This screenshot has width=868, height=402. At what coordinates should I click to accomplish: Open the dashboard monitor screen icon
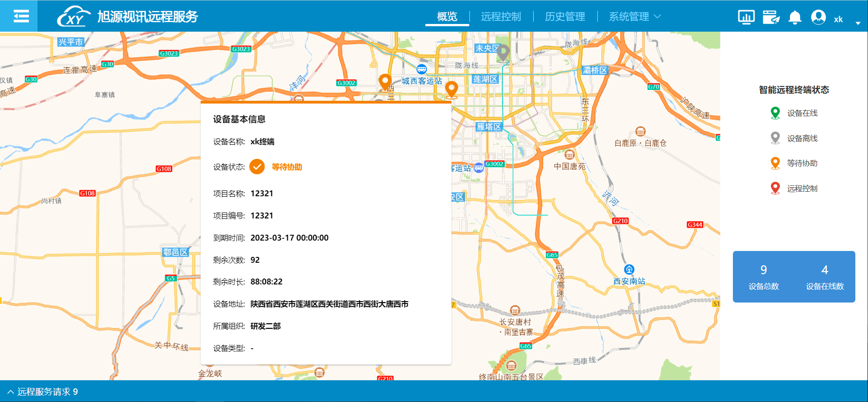point(746,17)
